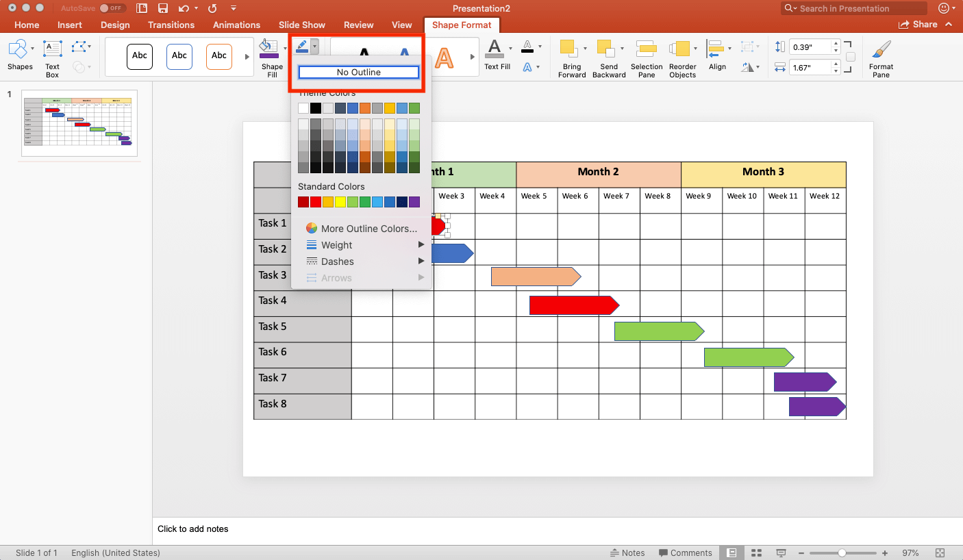Open the Selection Pane
This screenshot has height=560, width=963.
click(647, 58)
